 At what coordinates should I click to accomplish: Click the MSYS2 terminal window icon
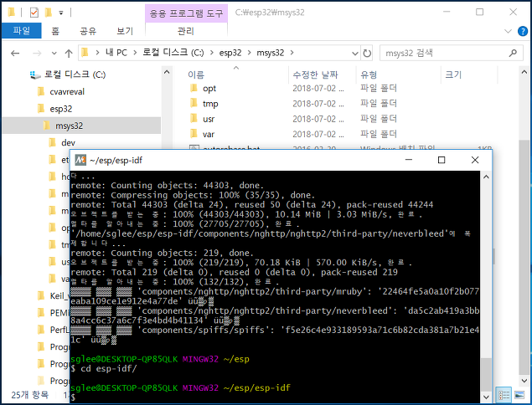[x=80, y=160]
